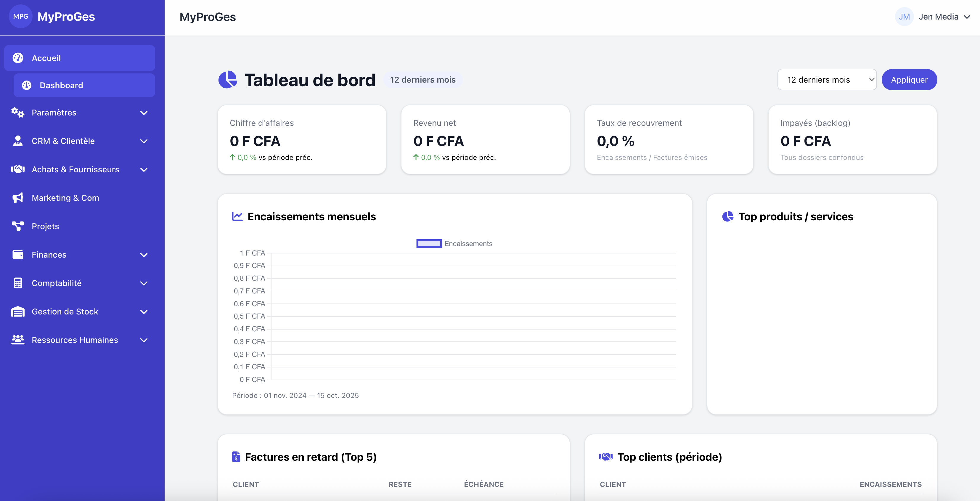Click the Tableau de bord pie chart icon
This screenshot has height=501, width=980.
(227, 80)
